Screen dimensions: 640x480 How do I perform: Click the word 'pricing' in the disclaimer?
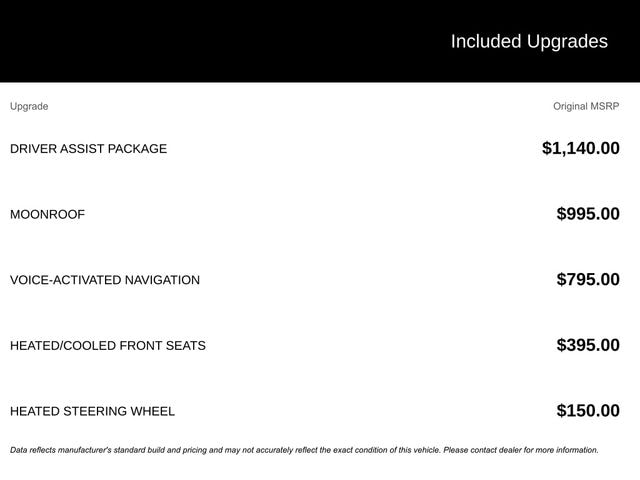[x=192, y=450]
